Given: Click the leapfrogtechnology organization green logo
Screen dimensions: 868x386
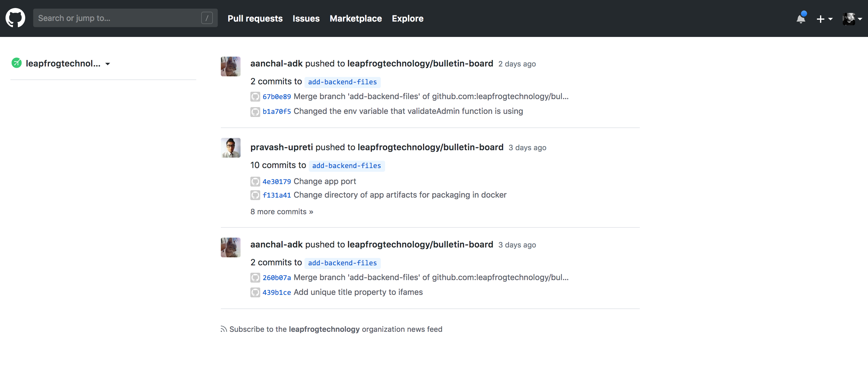Looking at the screenshot, I should pyautogui.click(x=16, y=63).
